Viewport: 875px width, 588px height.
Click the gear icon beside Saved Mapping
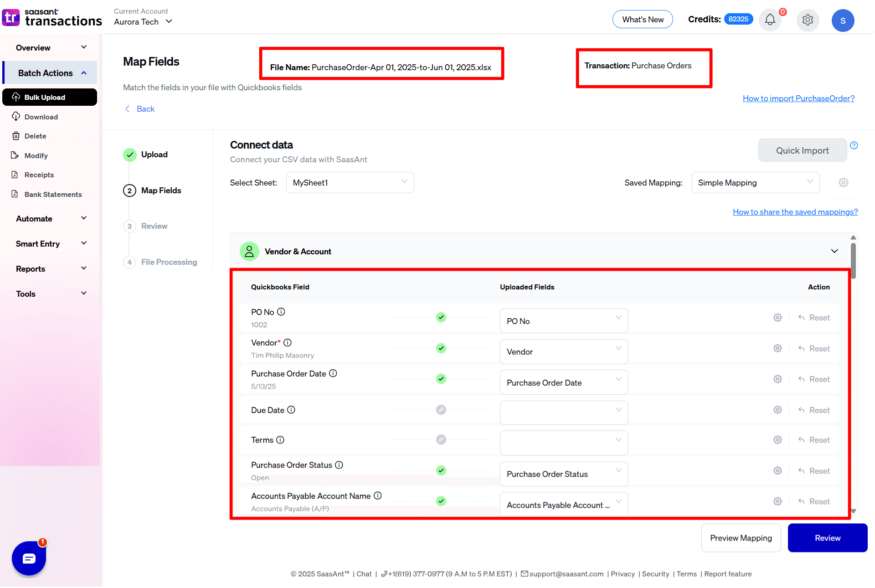[x=843, y=182]
